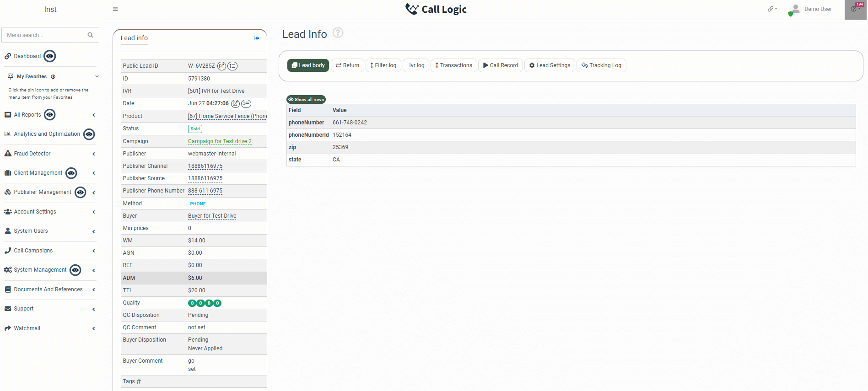Click Publisher Phone Number 888-611-6975 link
The image size is (868, 391).
205,191
